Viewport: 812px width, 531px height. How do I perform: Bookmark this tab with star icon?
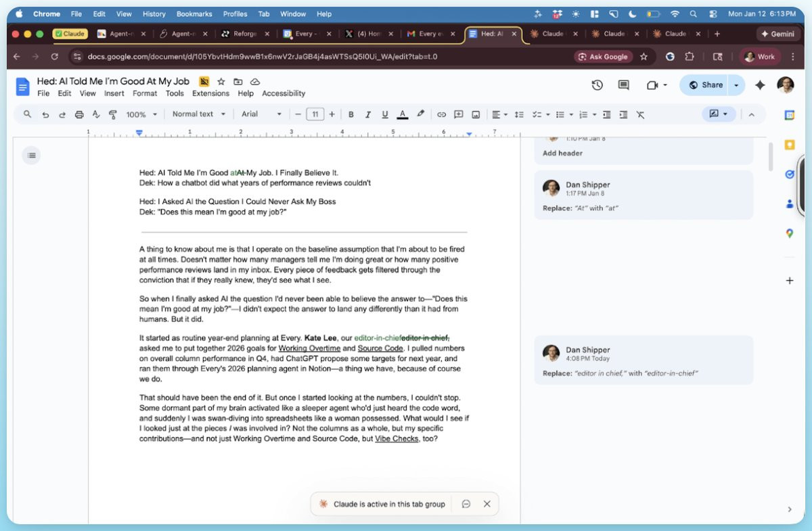(x=644, y=57)
